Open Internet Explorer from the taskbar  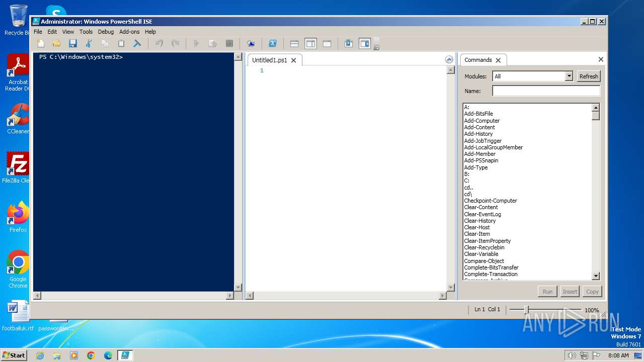(x=40, y=355)
